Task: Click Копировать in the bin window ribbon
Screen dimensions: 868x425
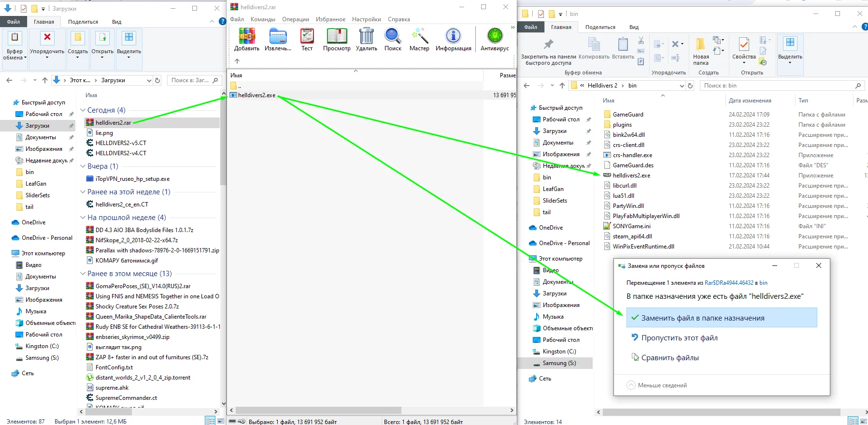Action: coord(594,49)
